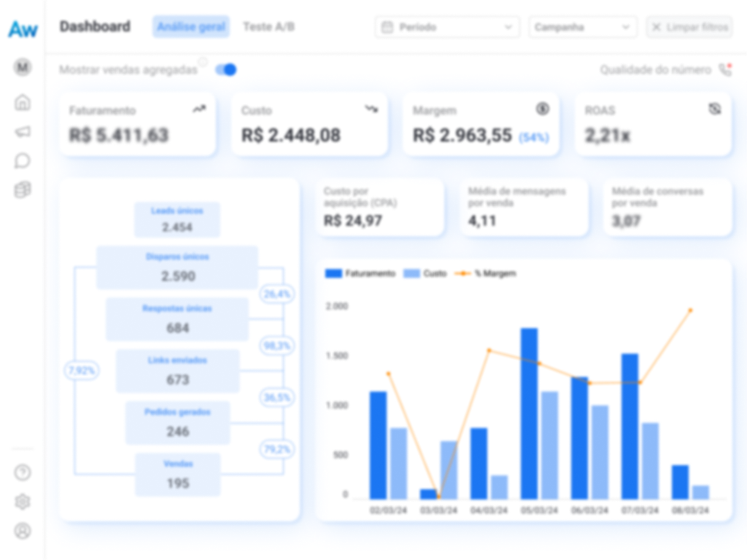747x560 pixels.
Task: Open the Campanha dropdown
Action: point(583,27)
